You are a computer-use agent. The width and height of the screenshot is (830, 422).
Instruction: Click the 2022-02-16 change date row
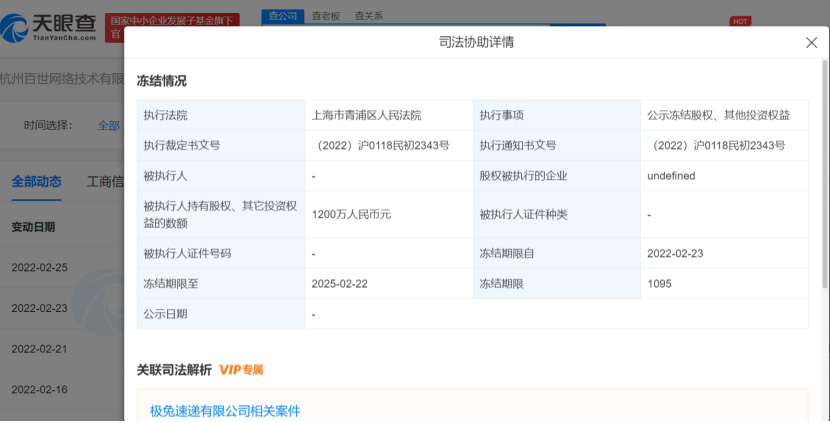pyautogui.click(x=39, y=389)
